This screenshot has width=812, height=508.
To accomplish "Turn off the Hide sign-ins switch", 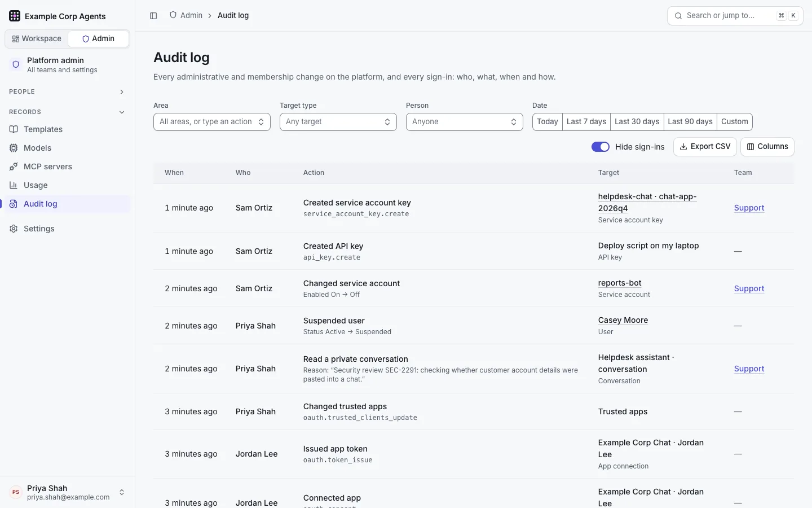I will [601, 147].
